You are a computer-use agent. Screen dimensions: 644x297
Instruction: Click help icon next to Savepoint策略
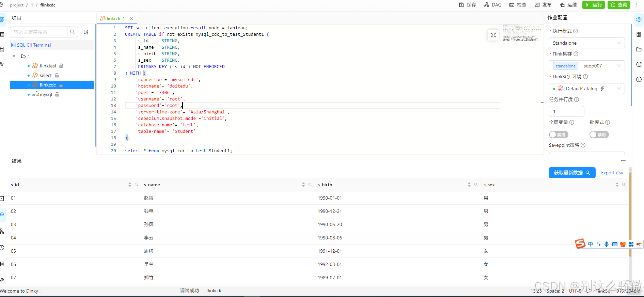pos(583,145)
